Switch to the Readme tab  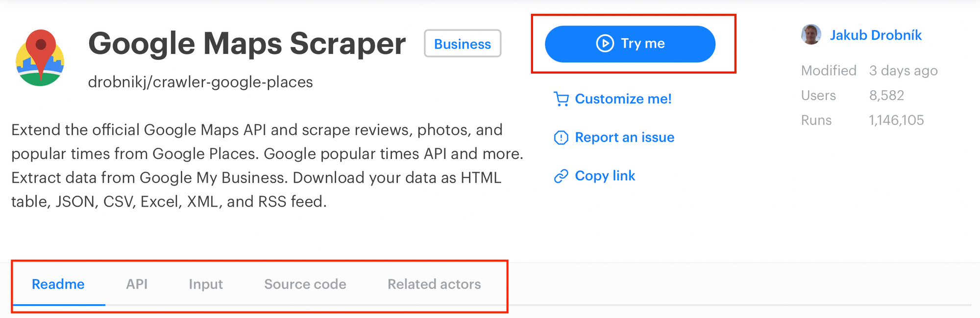[x=58, y=284]
